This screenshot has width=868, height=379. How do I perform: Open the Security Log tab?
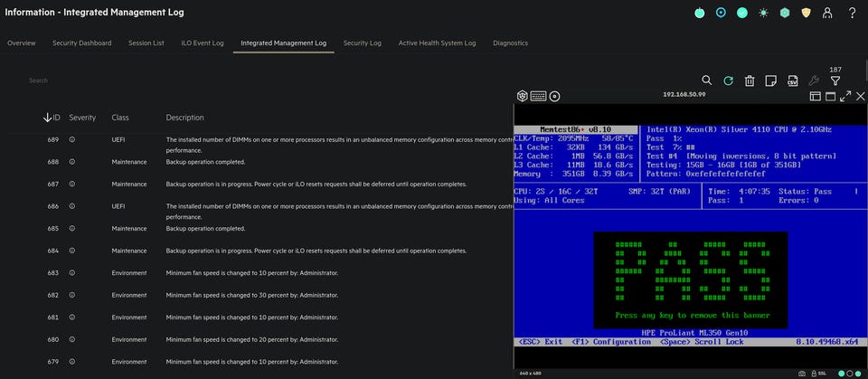(362, 43)
